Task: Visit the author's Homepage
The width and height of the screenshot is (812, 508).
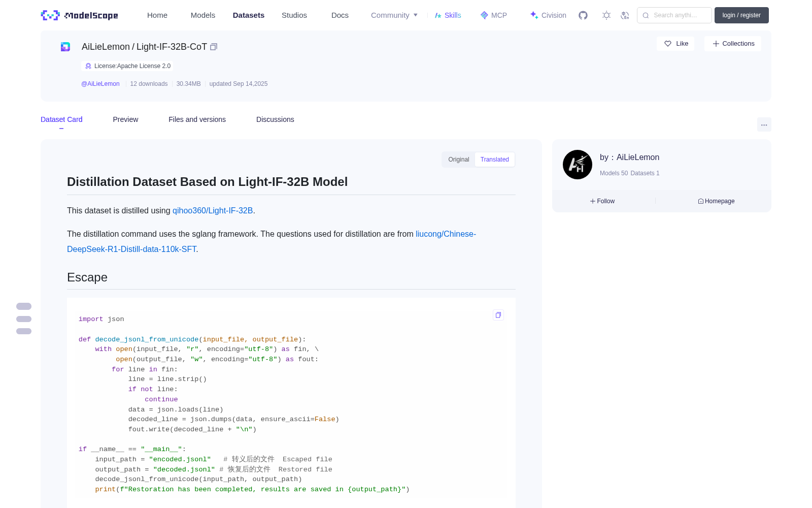Action: (x=716, y=201)
